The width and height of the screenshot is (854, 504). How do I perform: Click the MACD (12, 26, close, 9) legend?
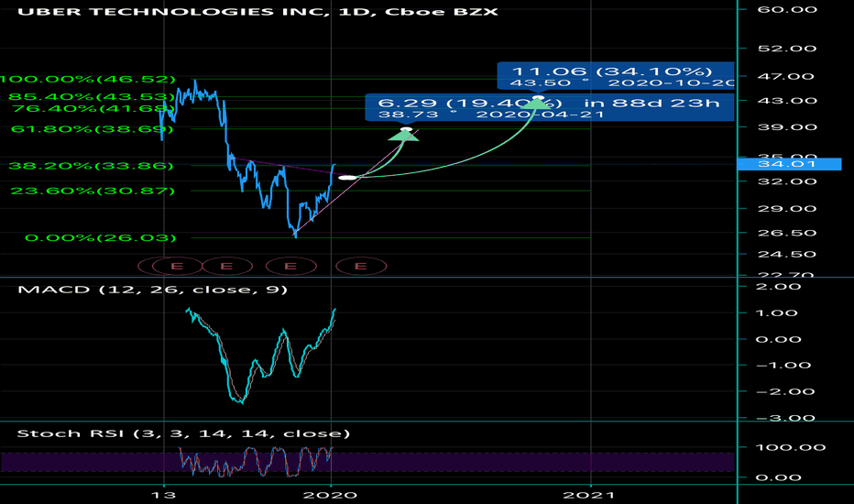[x=152, y=290]
